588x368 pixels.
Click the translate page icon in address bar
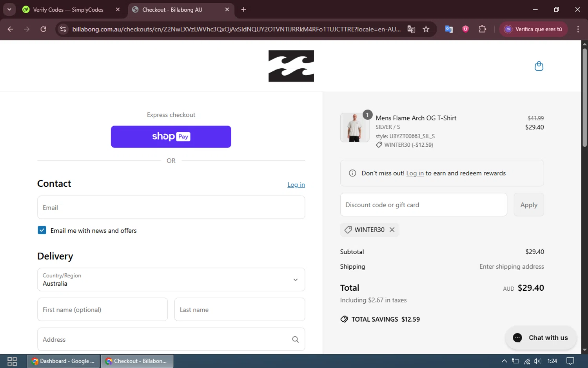point(411,29)
